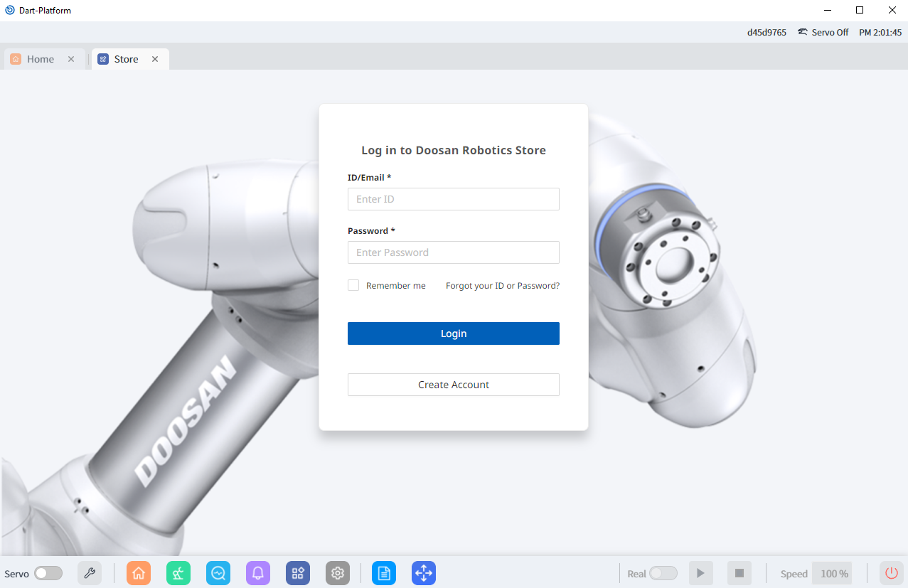Click the Store tab's grid icon
Viewport: 908px width, 588px height.
tap(103, 59)
